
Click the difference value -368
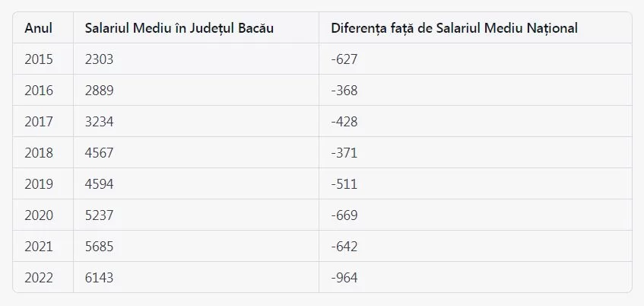click(344, 91)
